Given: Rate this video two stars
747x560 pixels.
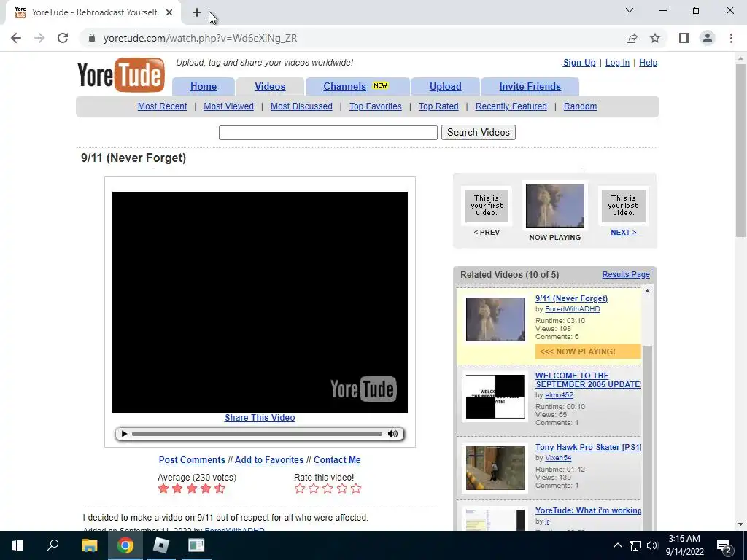Looking at the screenshot, I should pyautogui.click(x=314, y=489).
